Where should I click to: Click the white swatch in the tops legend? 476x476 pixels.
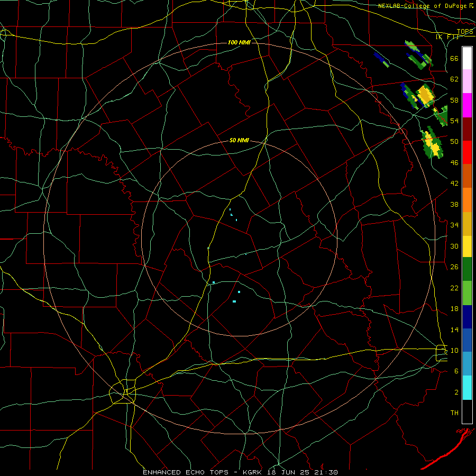click(x=467, y=58)
